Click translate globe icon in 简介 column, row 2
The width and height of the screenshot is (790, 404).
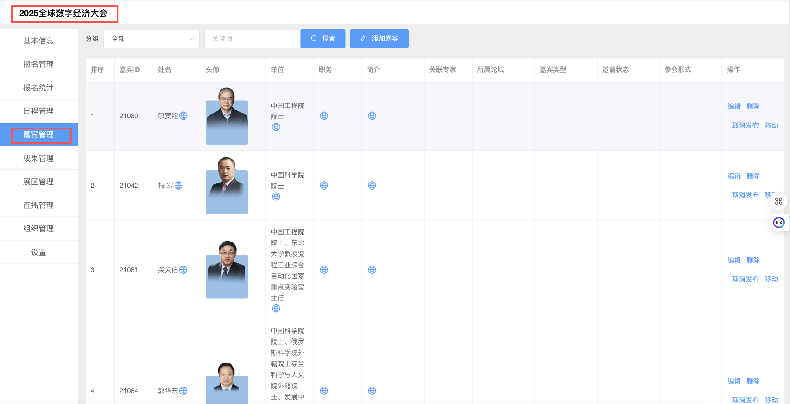point(371,185)
